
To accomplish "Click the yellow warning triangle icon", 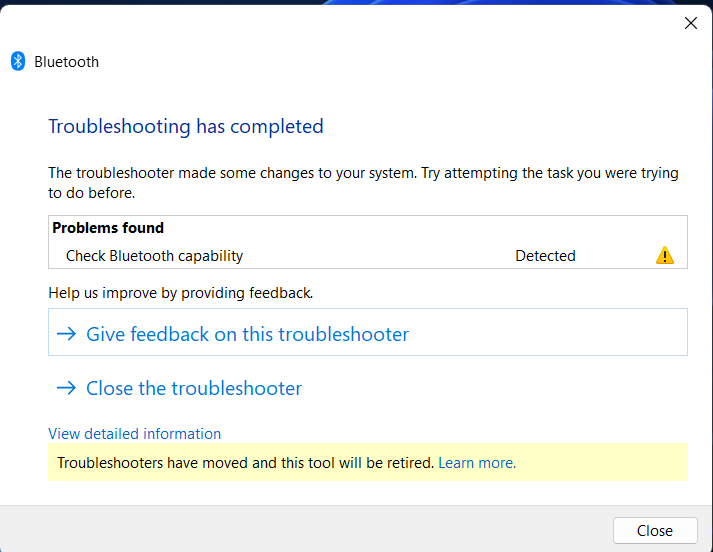I will (664, 255).
